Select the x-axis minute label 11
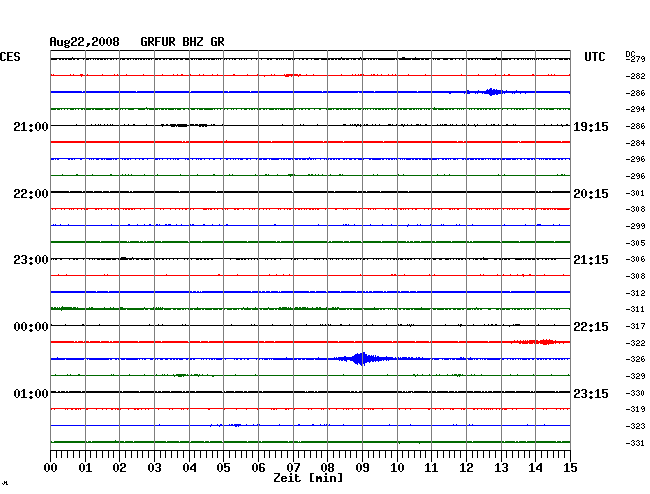 pos(431,467)
